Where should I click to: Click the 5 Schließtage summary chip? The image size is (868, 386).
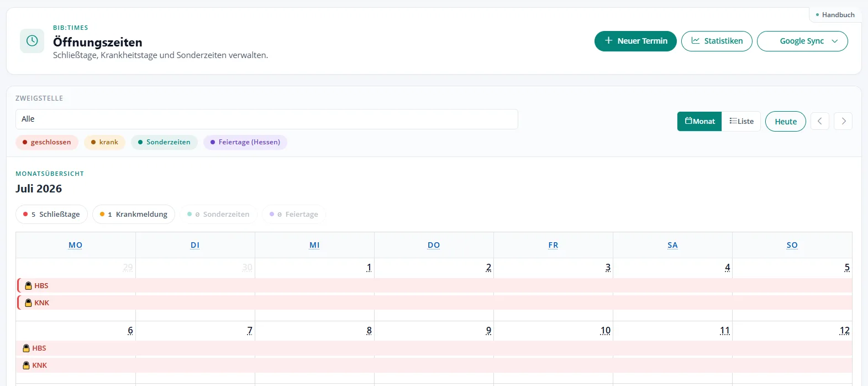[x=51, y=214]
